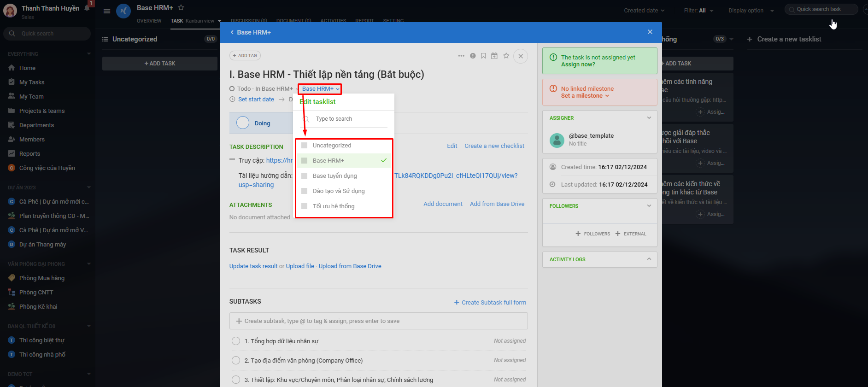Close the task panel round X
This screenshot has width=868, height=387.
pos(521,56)
